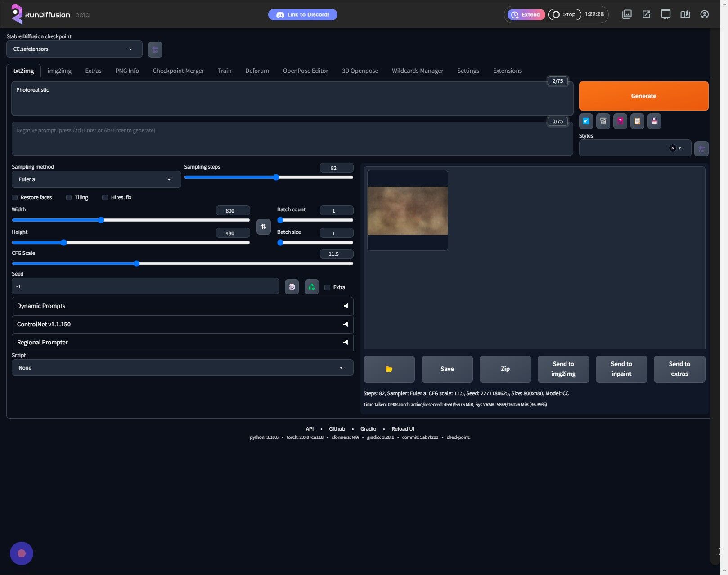Click the Extend session button

pyautogui.click(x=526, y=14)
